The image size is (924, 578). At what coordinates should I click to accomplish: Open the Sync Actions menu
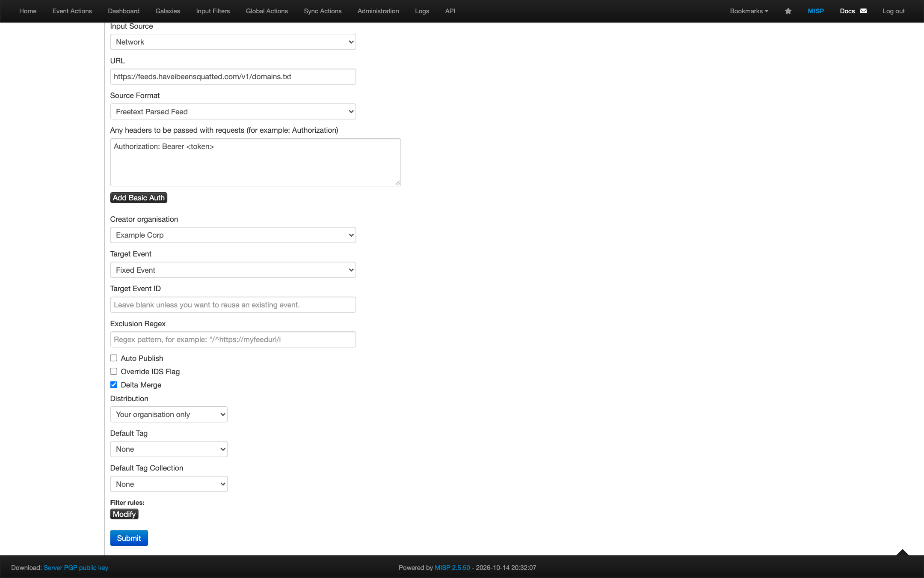pyautogui.click(x=323, y=11)
